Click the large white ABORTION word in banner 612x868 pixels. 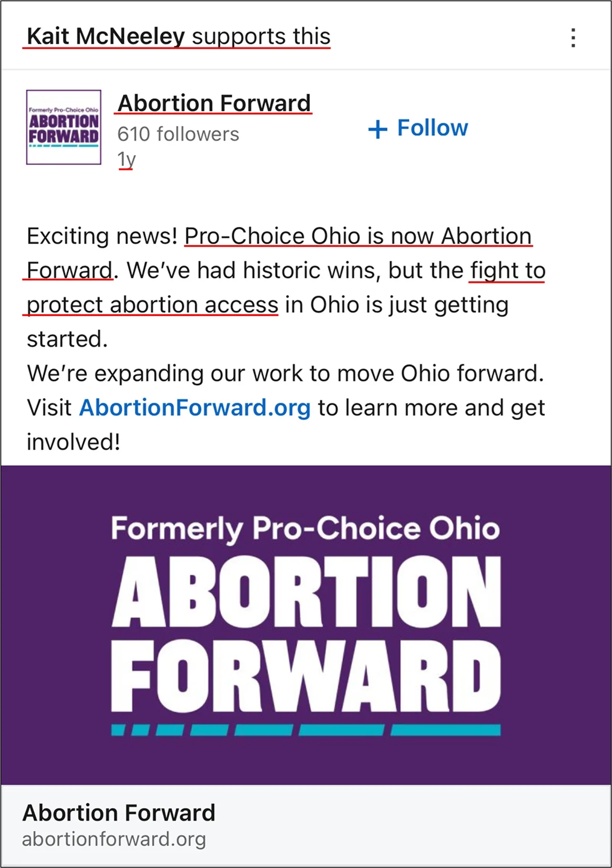coord(306,592)
